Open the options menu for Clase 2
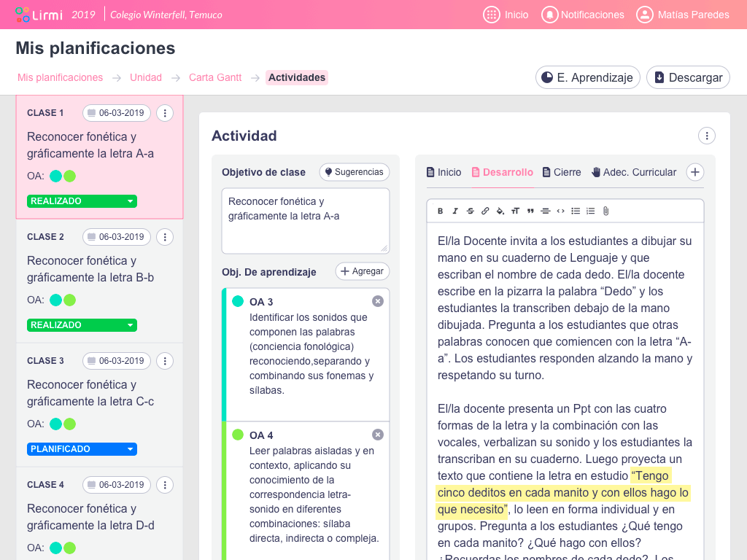Screen dimensions: 747x560 [x=165, y=237]
